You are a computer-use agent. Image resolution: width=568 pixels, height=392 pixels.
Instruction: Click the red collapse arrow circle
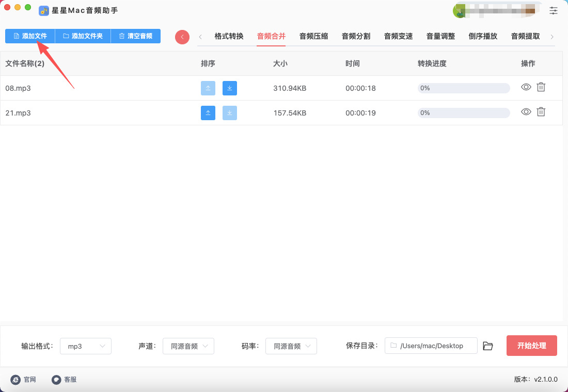182,37
